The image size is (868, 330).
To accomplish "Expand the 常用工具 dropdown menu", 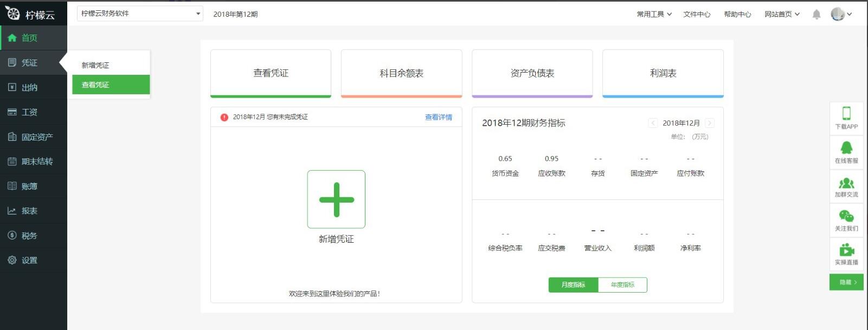I will click(x=654, y=14).
